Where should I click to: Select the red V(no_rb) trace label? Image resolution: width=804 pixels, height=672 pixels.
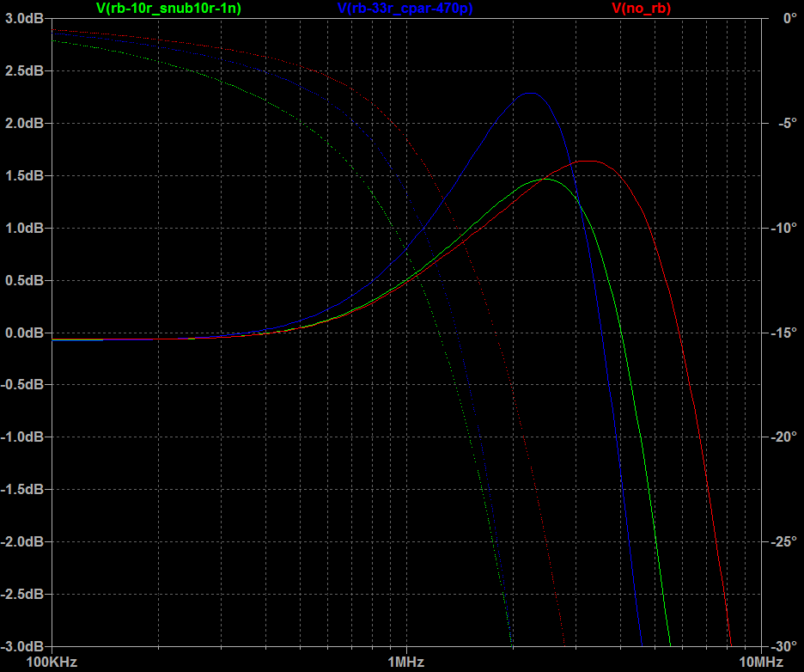(642, 9)
